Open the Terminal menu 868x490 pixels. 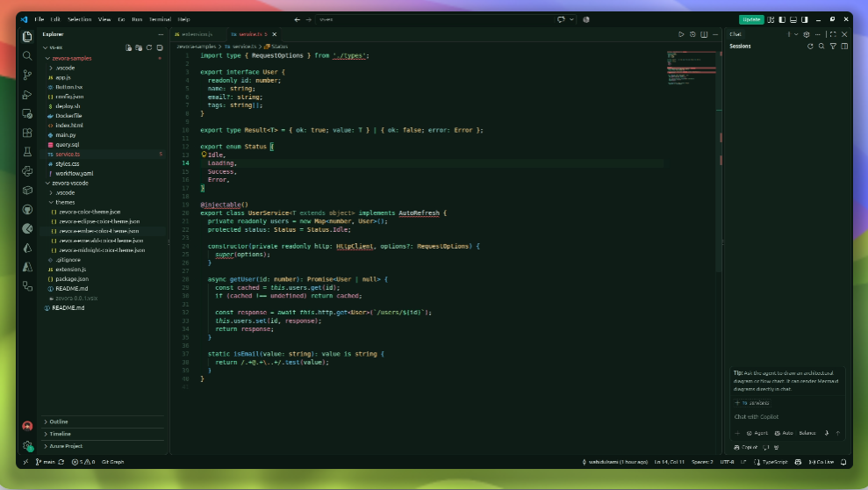coord(160,19)
